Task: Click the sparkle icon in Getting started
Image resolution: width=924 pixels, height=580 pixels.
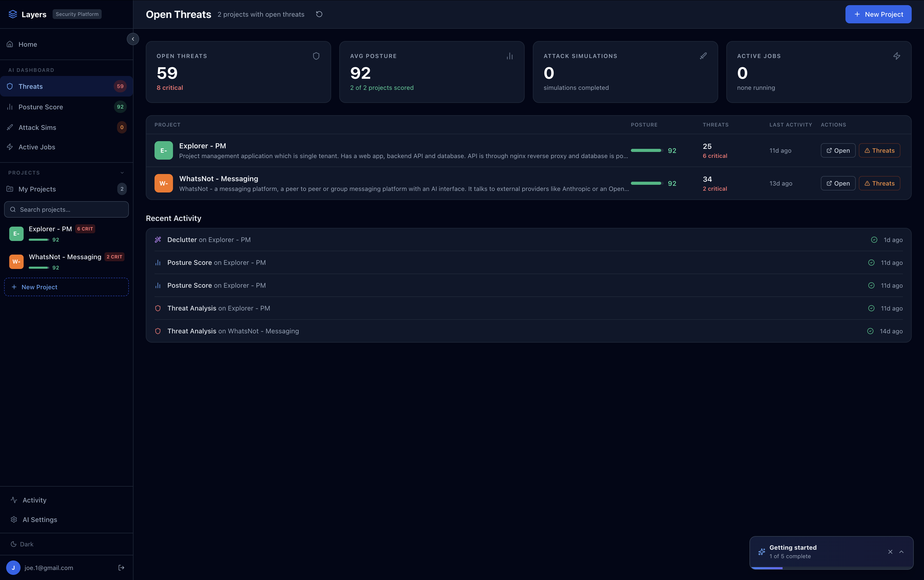Action: click(x=762, y=552)
